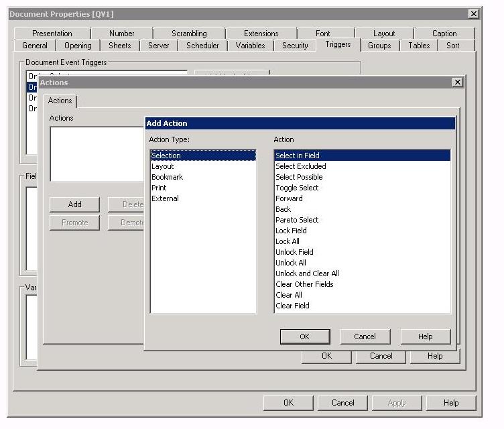Choose the Toggle Select action
The height and width of the screenshot is (429, 504).
tap(297, 188)
